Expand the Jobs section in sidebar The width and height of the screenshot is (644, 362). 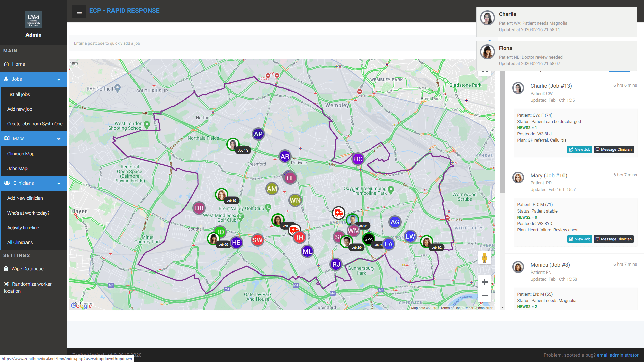33,79
